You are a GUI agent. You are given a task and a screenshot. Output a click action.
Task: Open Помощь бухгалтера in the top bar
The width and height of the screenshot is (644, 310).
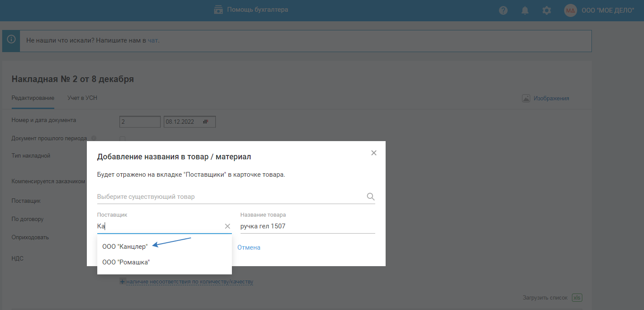(258, 10)
